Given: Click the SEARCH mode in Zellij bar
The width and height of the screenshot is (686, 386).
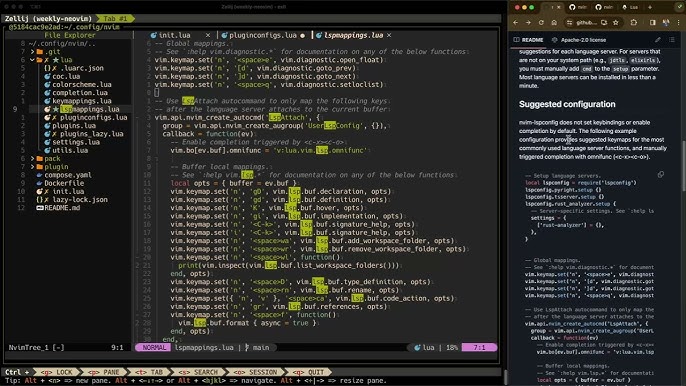Looking at the screenshot, I should [x=198, y=372].
